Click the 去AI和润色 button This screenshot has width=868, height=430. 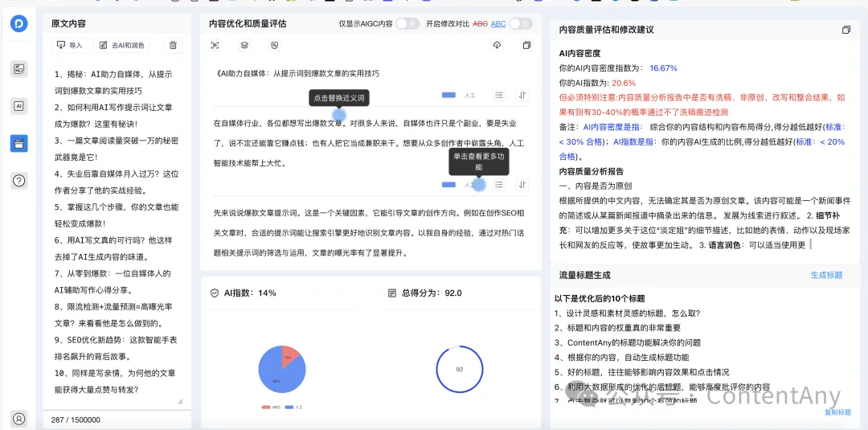pos(121,46)
